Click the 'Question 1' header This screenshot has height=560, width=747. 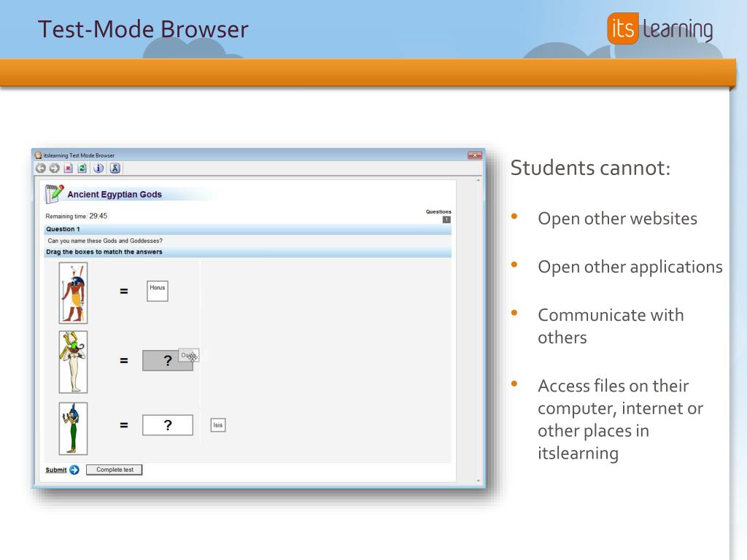tap(63, 229)
